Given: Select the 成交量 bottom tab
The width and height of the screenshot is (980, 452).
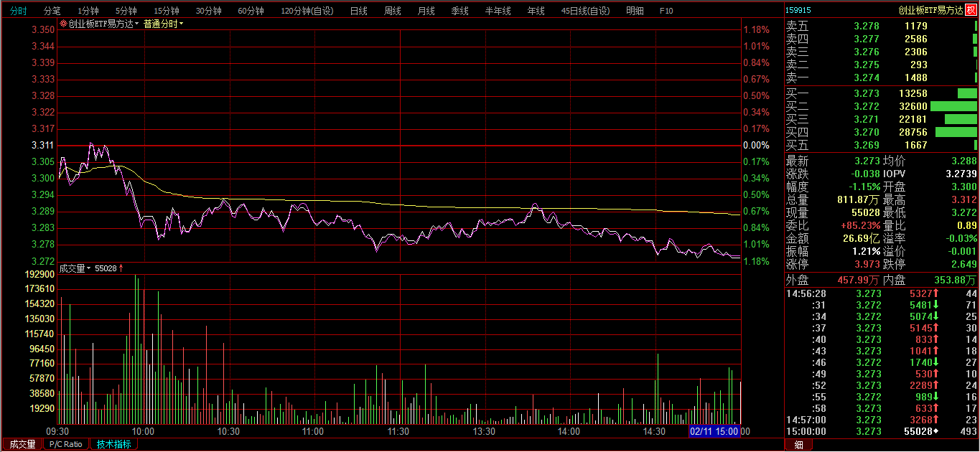Looking at the screenshot, I should [x=22, y=444].
